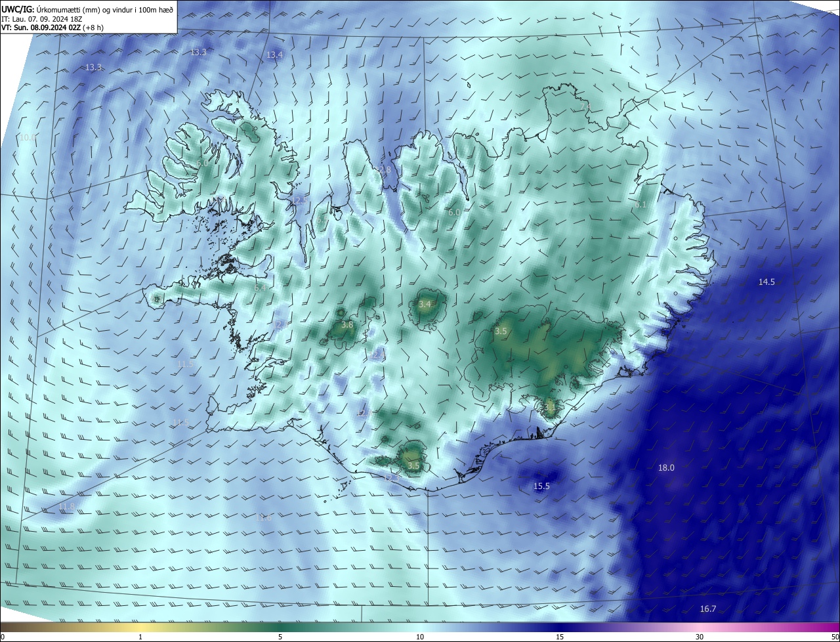
Task: Click the 3.1 value label
Action: click(550, 407)
